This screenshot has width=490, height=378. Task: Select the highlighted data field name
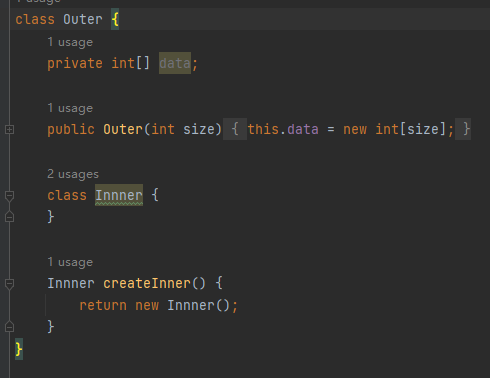(175, 63)
